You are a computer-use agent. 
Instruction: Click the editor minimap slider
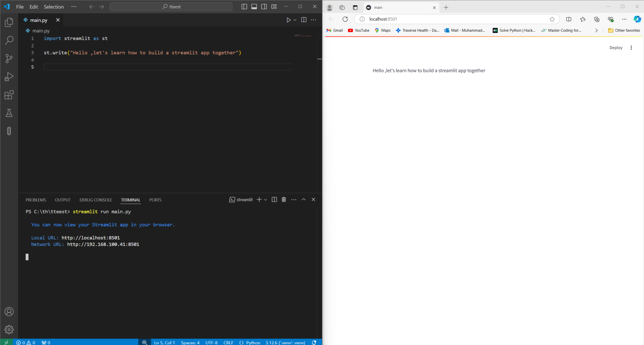[x=303, y=36]
